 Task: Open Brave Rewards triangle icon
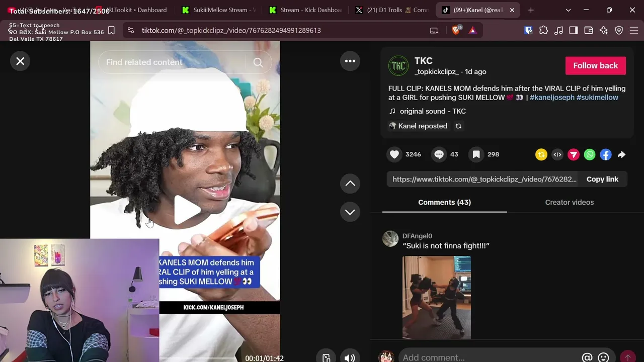pyautogui.click(x=472, y=30)
